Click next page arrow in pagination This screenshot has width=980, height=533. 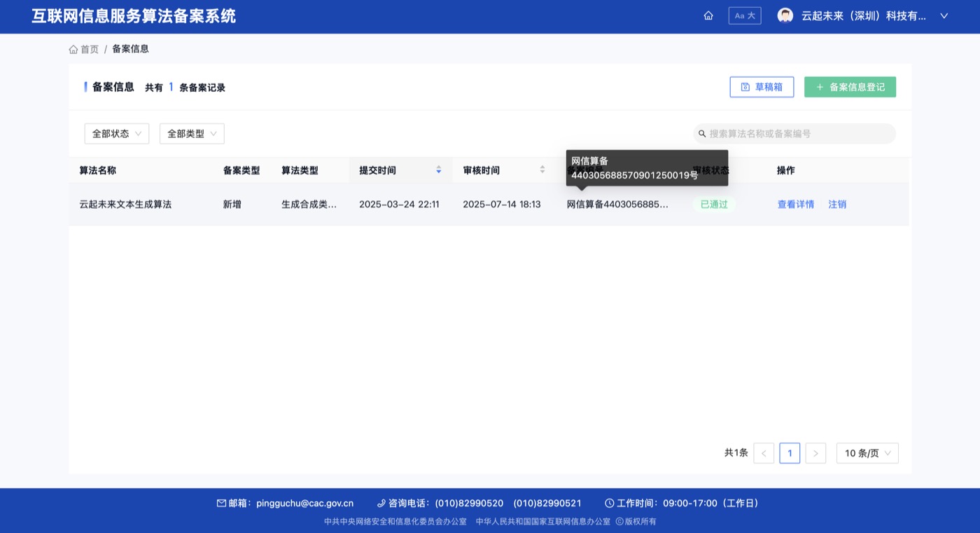(x=815, y=453)
